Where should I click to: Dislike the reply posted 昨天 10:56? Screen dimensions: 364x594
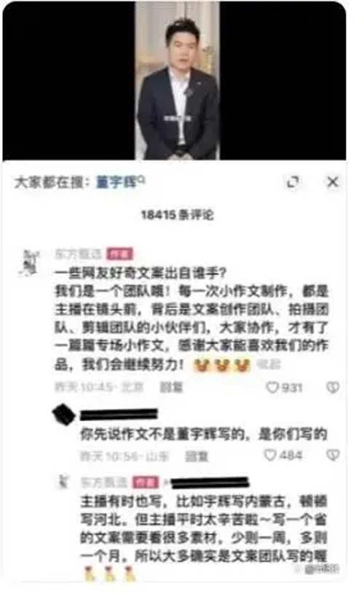[x=333, y=455]
